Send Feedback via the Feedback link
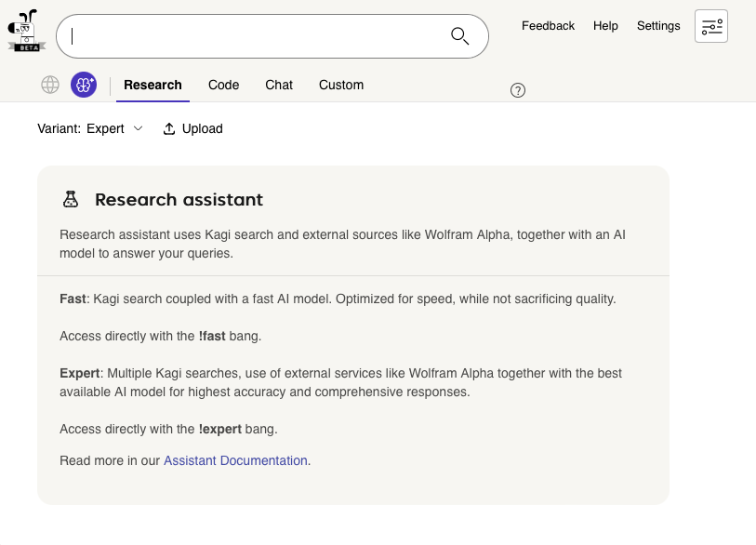The height and width of the screenshot is (545, 756). (548, 25)
